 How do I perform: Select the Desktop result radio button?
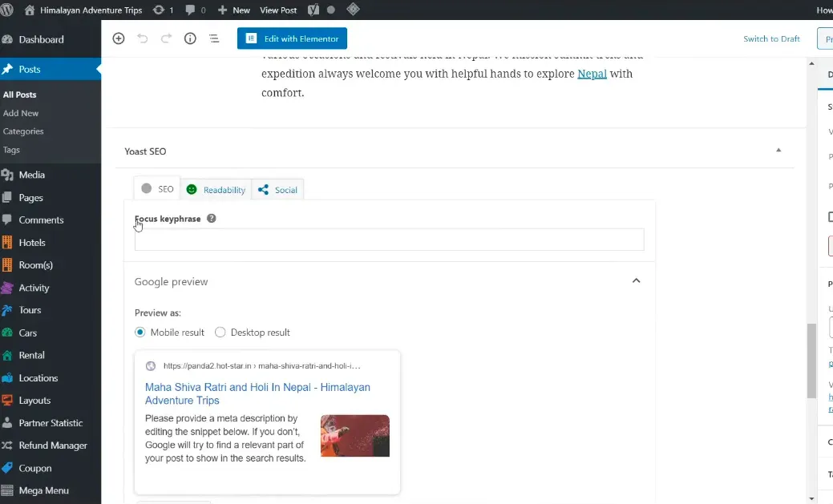[220, 333]
